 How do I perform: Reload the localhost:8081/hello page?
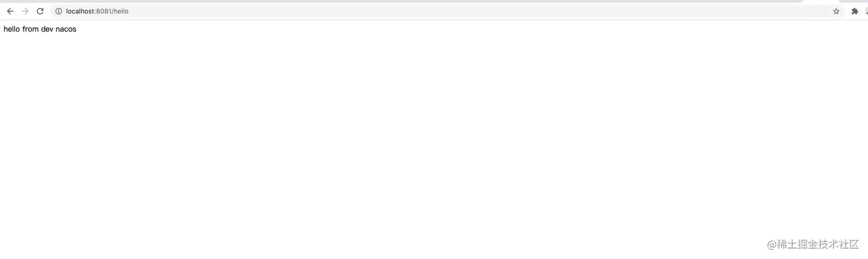pos(40,11)
